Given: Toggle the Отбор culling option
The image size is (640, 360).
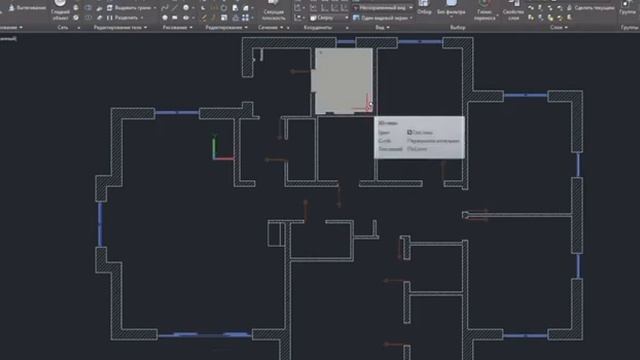Looking at the screenshot, I should pyautogui.click(x=424, y=8).
